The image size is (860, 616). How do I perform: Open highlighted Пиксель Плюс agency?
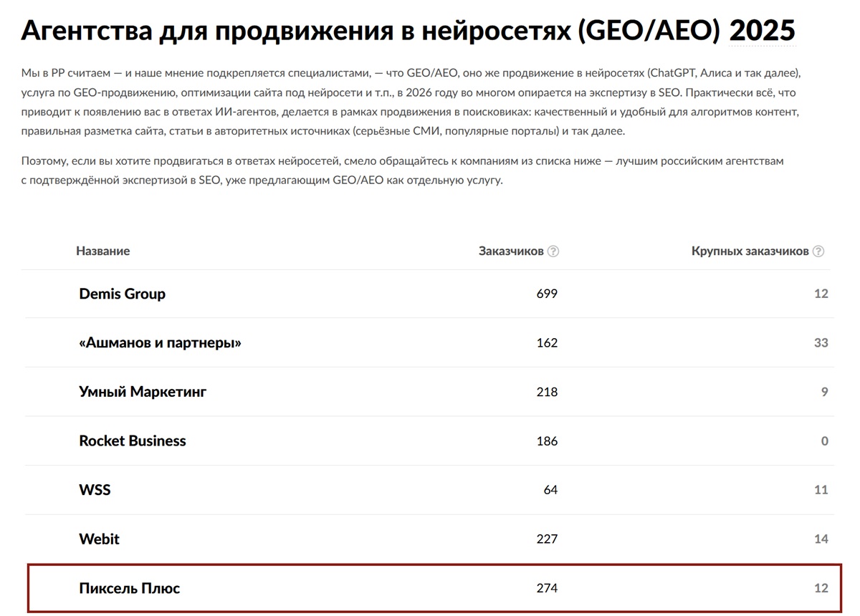coord(129,589)
